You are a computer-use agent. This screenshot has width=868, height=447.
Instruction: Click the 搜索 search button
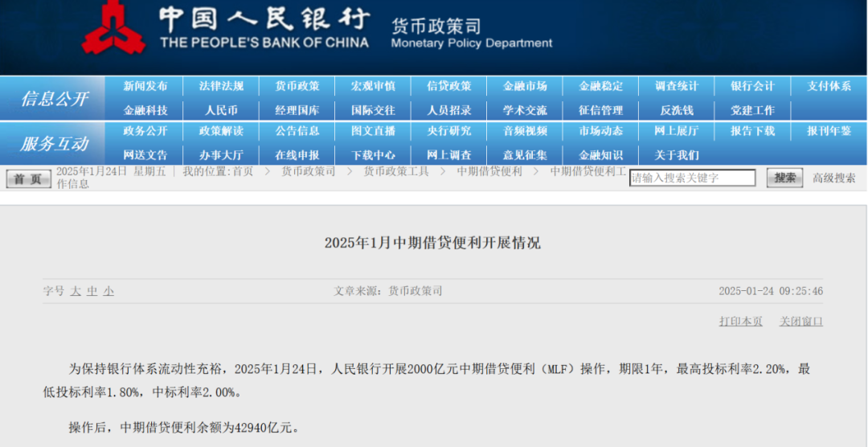click(784, 178)
